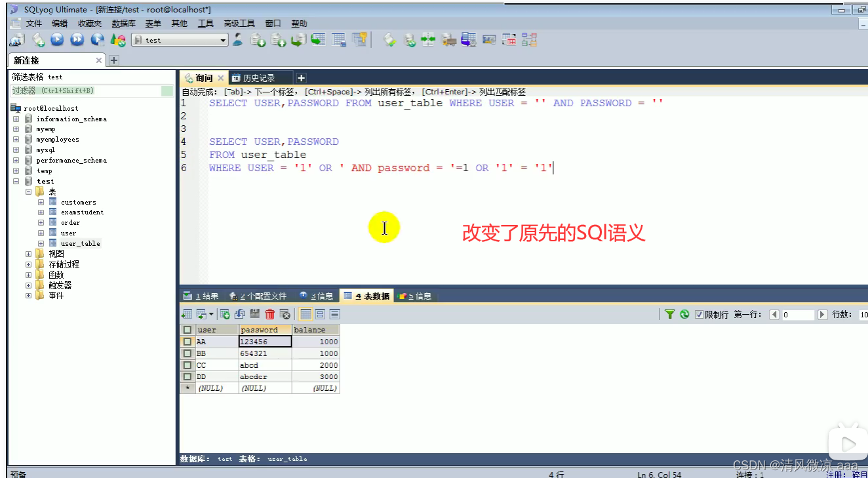Expand the myemployees database node
868x478 pixels.
point(16,140)
